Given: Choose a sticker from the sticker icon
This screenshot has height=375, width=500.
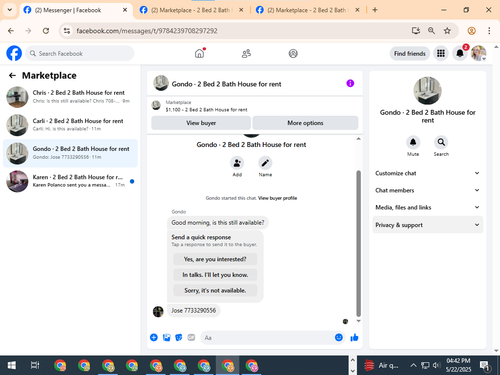Looking at the screenshot, I should (179, 338).
